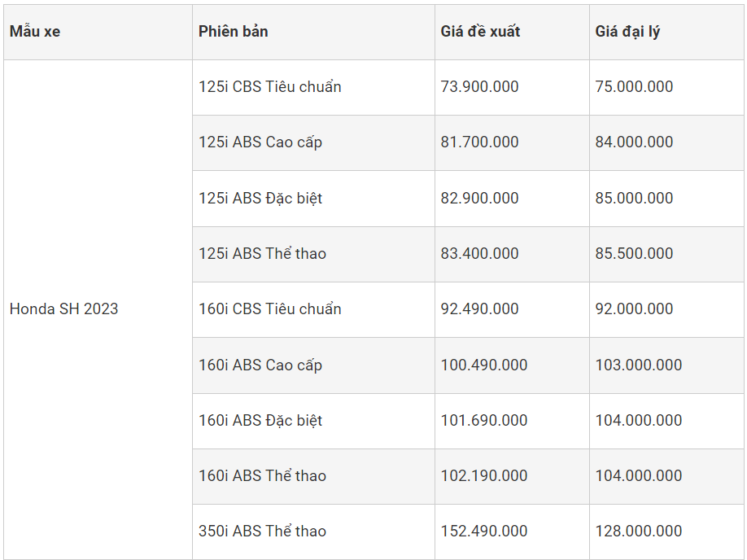Select the "160i ABS Cao cấp" cell
This screenshot has width=747, height=560.
260,365
